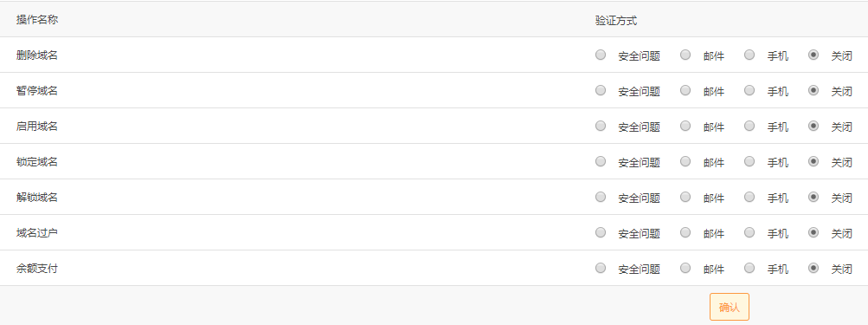Select 关闭 radio for 锁定域名
Viewport: 868px width, 325px height.
click(x=813, y=161)
